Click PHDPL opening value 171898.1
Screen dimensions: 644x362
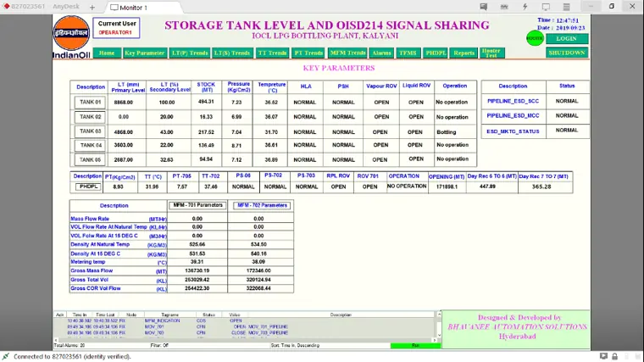[447, 187]
